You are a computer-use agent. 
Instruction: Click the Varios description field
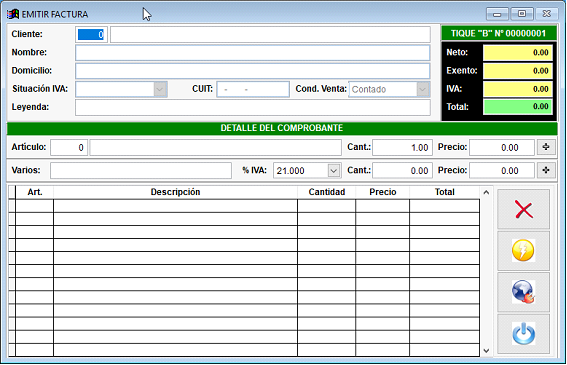(141, 170)
